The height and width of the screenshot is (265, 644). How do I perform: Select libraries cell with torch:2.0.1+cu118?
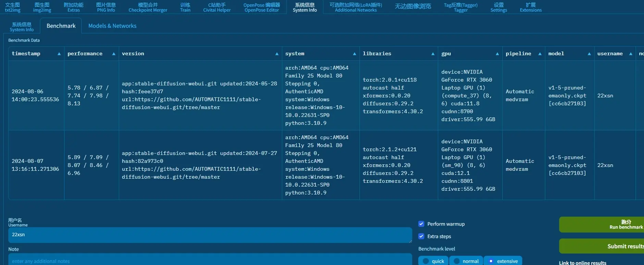click(399, 96)
